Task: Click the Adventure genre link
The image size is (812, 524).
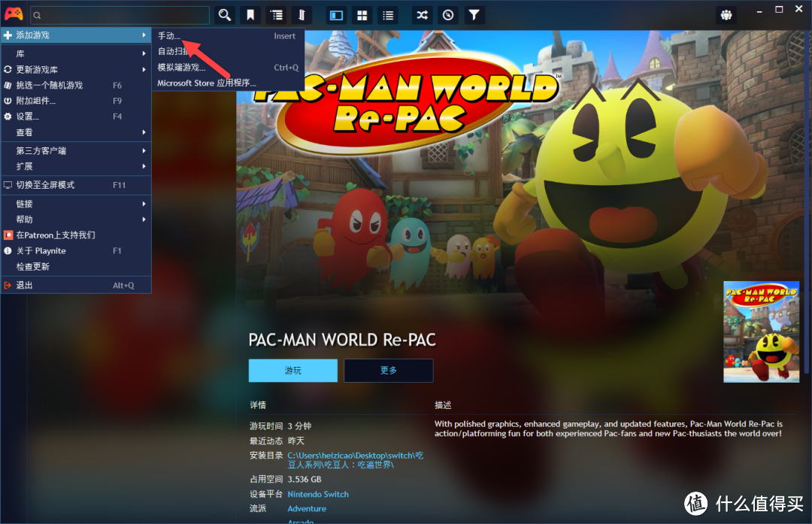Action: point(307,509)
